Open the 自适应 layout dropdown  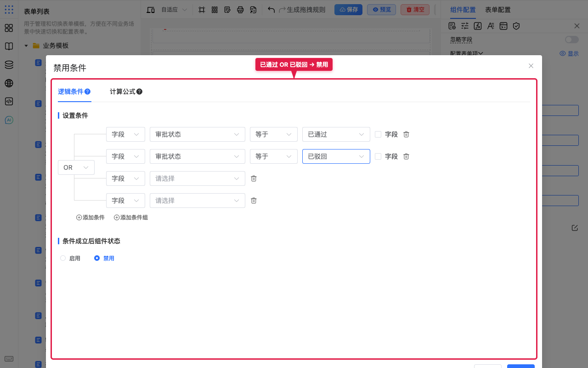coord(174,10)
